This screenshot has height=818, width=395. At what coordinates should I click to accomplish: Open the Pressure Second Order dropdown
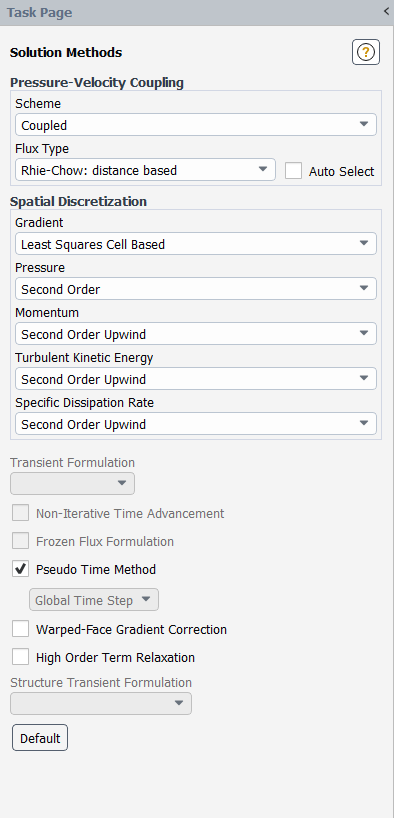[x=196, y=289]
